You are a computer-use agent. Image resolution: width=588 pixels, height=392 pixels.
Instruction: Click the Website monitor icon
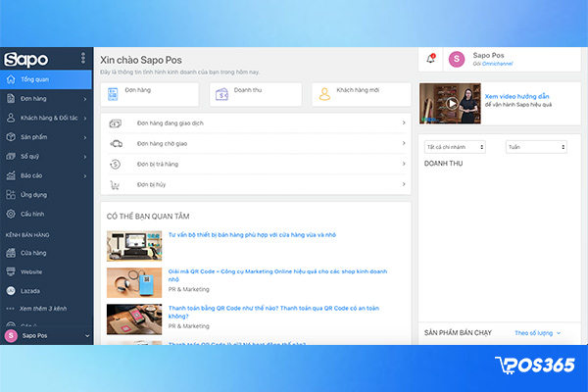tap(11, 271)
